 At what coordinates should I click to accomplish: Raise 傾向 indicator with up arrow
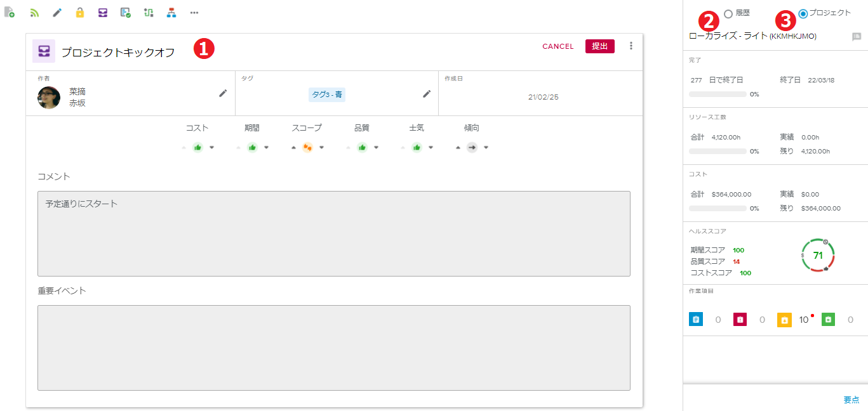tap(457, 148)
